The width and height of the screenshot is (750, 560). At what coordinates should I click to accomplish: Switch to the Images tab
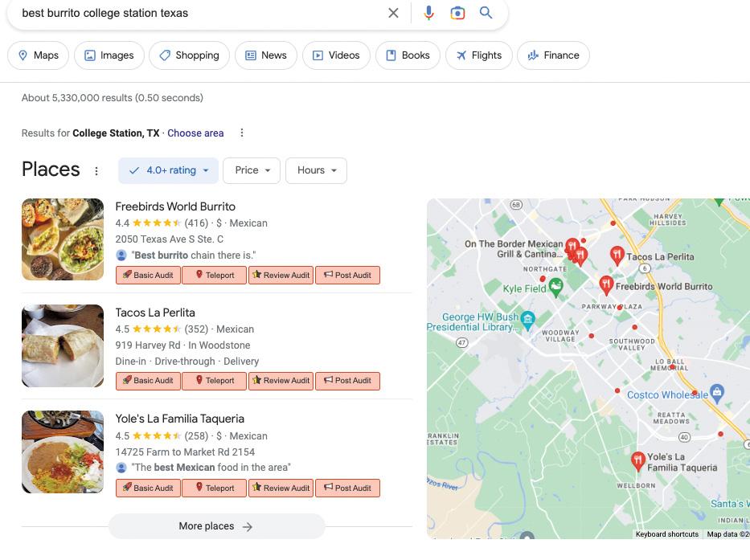[109, 55]
